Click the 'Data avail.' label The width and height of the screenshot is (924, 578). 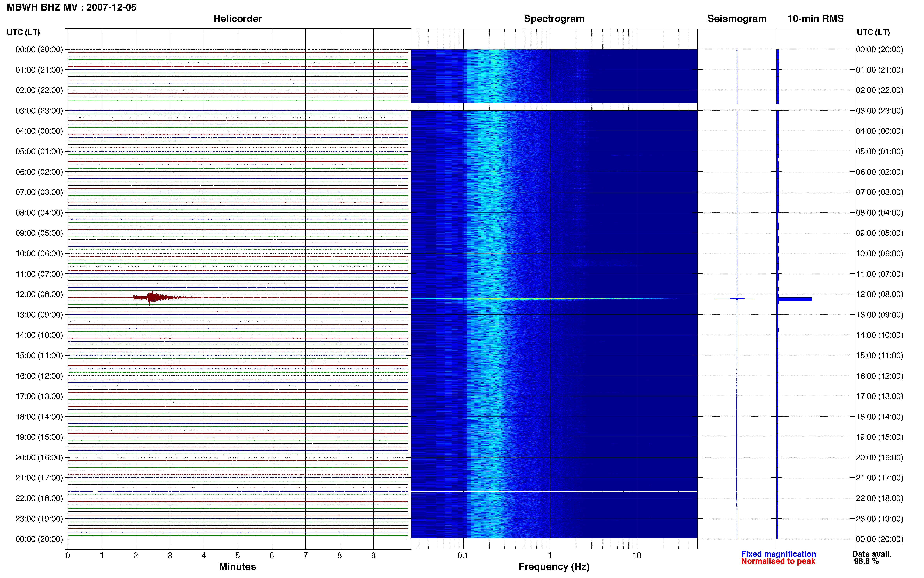tap(871, 554)
